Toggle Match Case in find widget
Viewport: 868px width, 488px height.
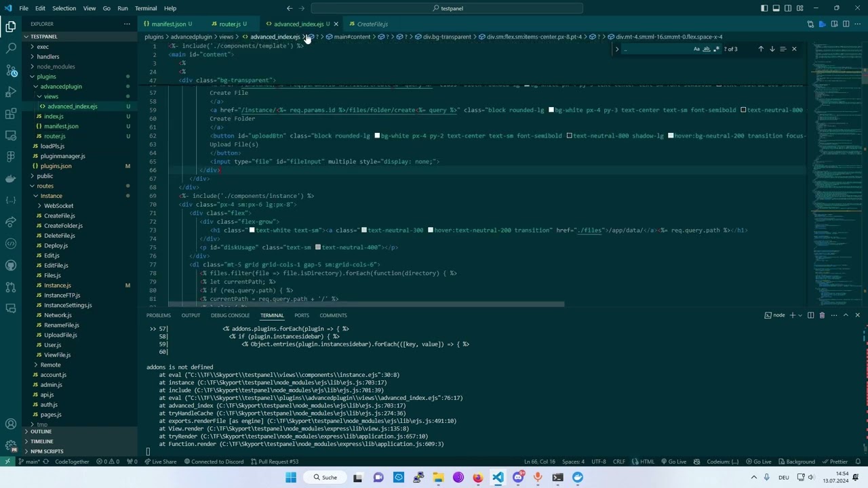pos(696,49)
